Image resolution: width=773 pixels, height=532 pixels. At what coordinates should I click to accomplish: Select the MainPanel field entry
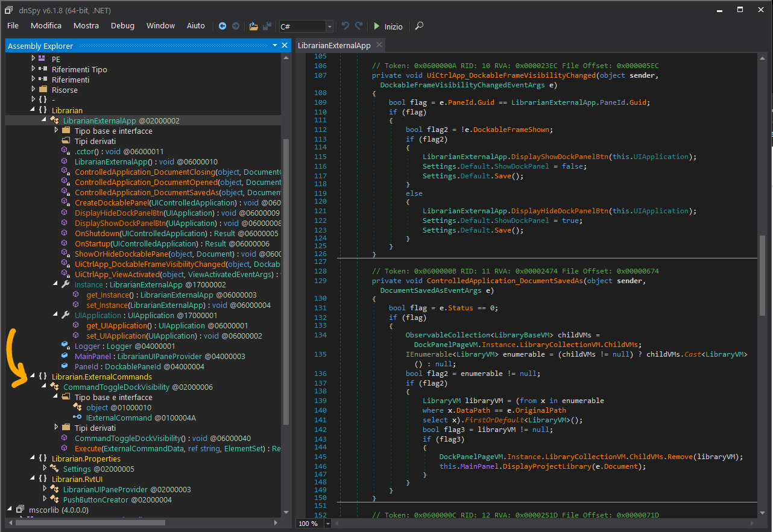pyautogui.click(x=160, y=356)
